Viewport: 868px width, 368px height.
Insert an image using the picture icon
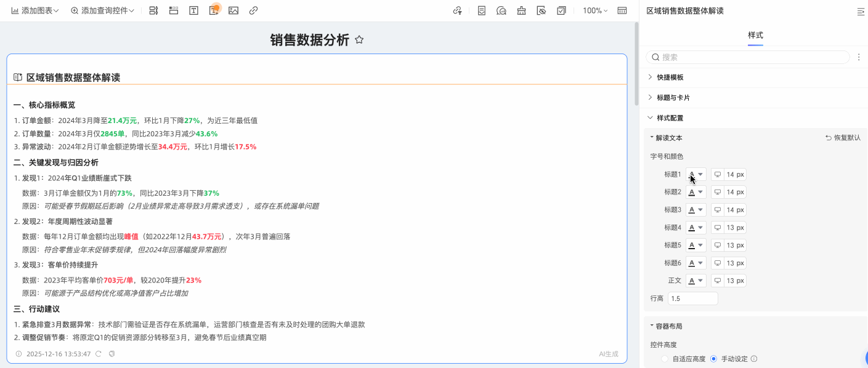[x=233, y=10]
